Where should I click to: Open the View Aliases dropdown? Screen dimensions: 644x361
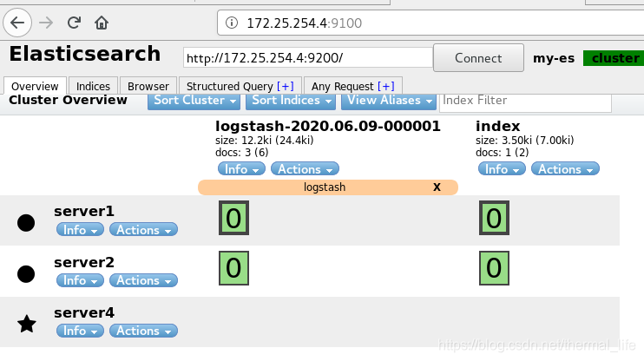(x=389, y=101)
